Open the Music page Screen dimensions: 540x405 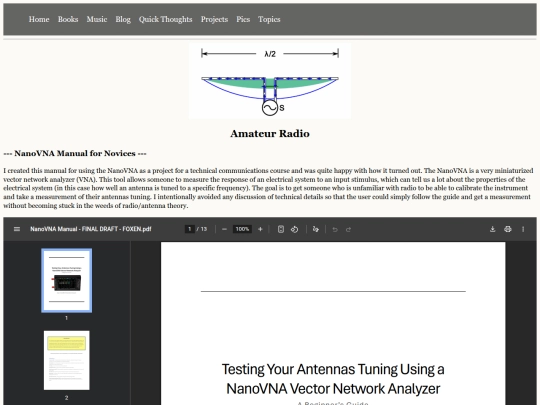point(97,19)
